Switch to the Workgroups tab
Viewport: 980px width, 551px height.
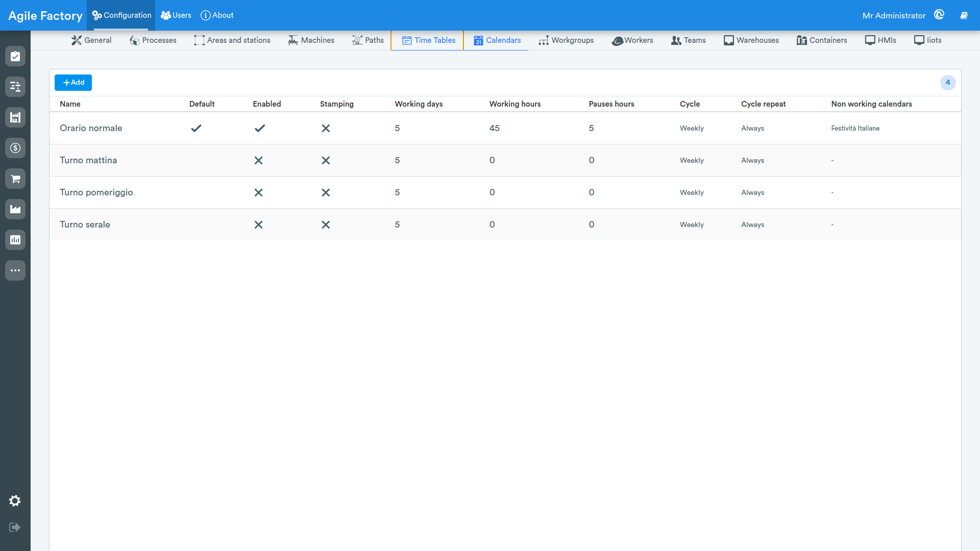pos(566,40)
